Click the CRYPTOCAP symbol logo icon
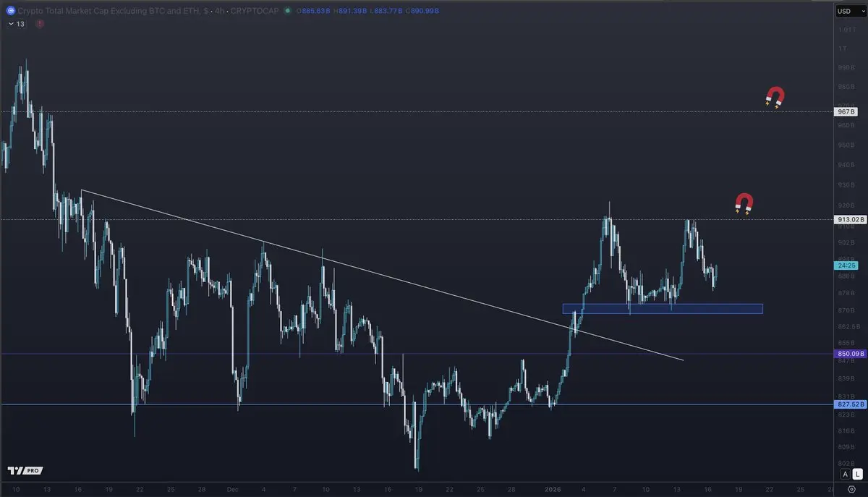Image resolution: width=868 pixels, height=497 pixels. tap(10, 11)
